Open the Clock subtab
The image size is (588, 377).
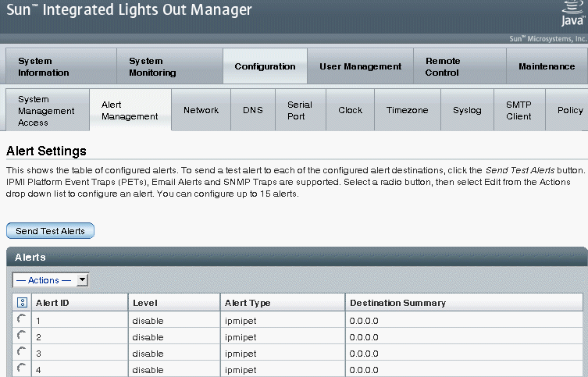coord(351,110)
